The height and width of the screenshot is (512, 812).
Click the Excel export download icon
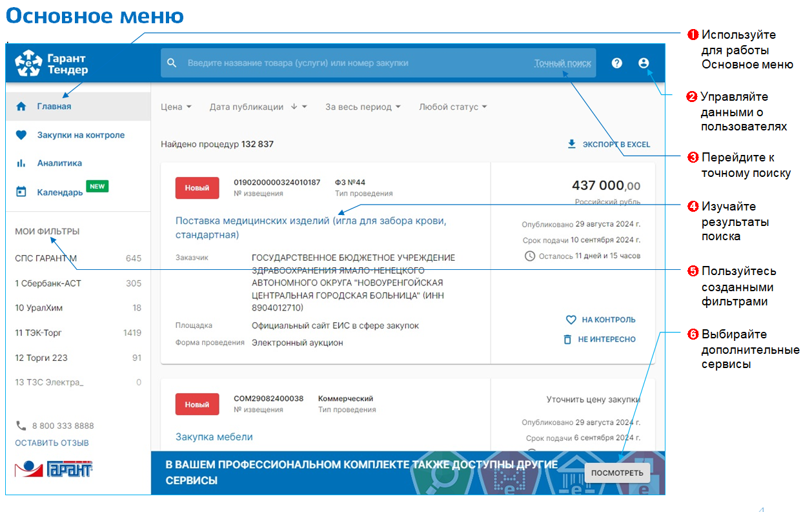571,144
